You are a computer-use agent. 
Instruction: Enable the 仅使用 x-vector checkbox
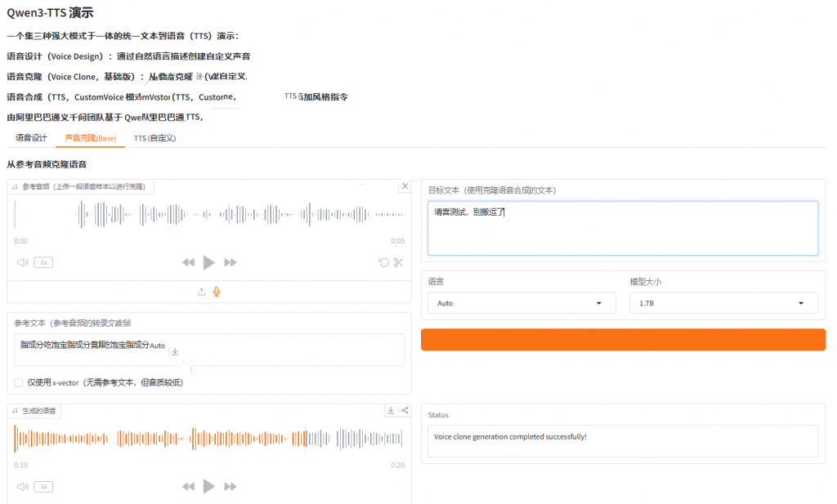pyautogui.click(x=19, y=382)
